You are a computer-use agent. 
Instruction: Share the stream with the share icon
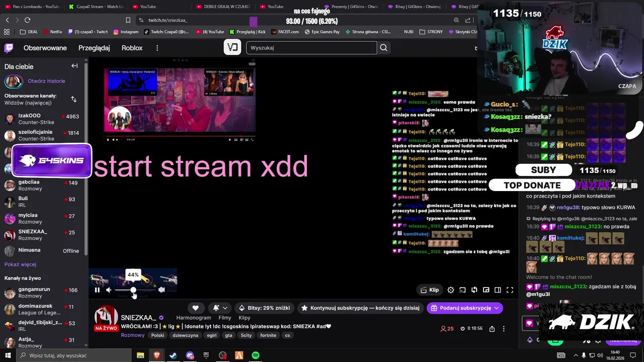point(492,329)
